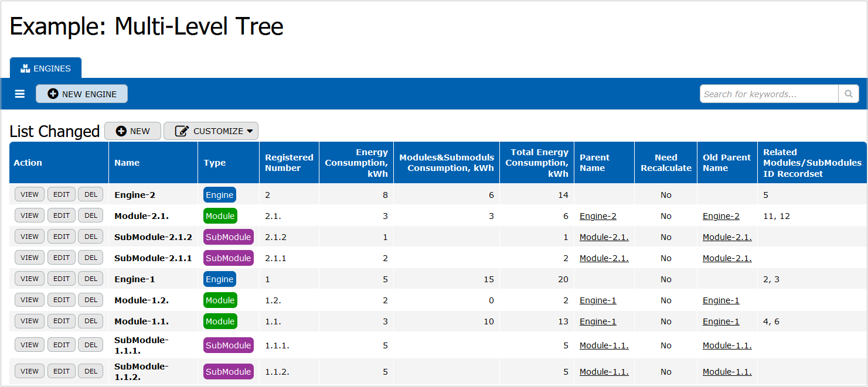Edit the Module-2.1. row
This screenshot has height=387, width=868.
(62, 215)
